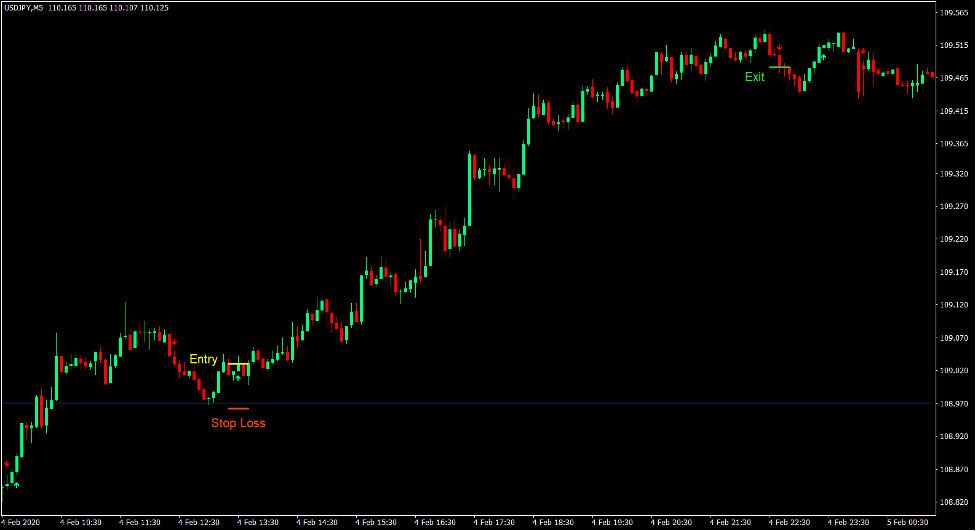Click the 109.565 price axis label
The image size is (977, 531).
[x=953, y=13]
